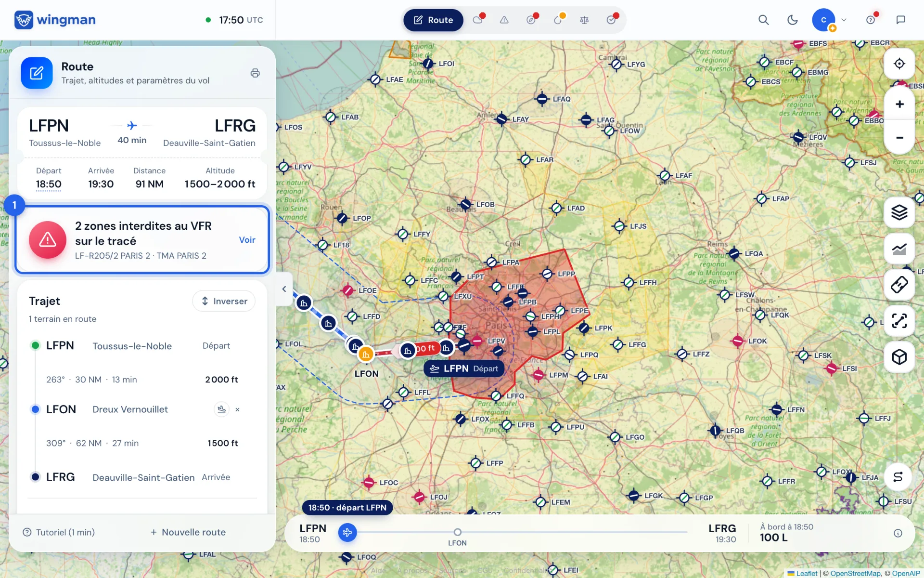The width and height of the screenshot is (924, 578).
Task: Open the Route tab in top navigation
Action: tap(433, 20)
